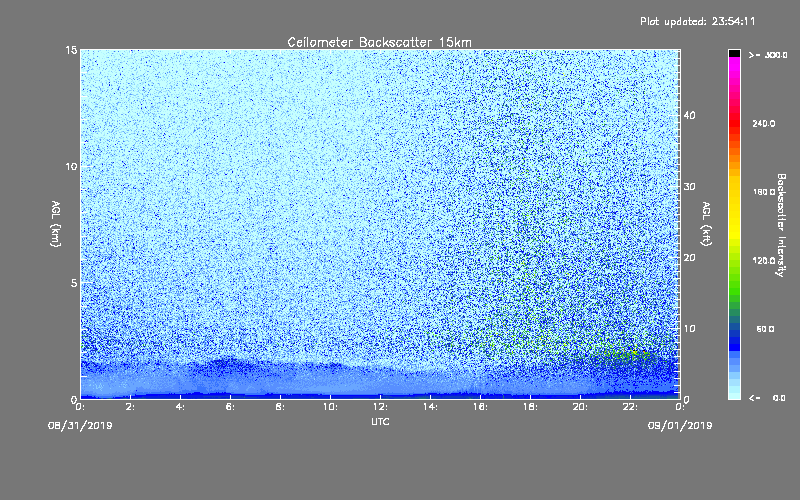
Task: Click the '<= 0.0' colorbar minimum label
Action: click(767, 398)
